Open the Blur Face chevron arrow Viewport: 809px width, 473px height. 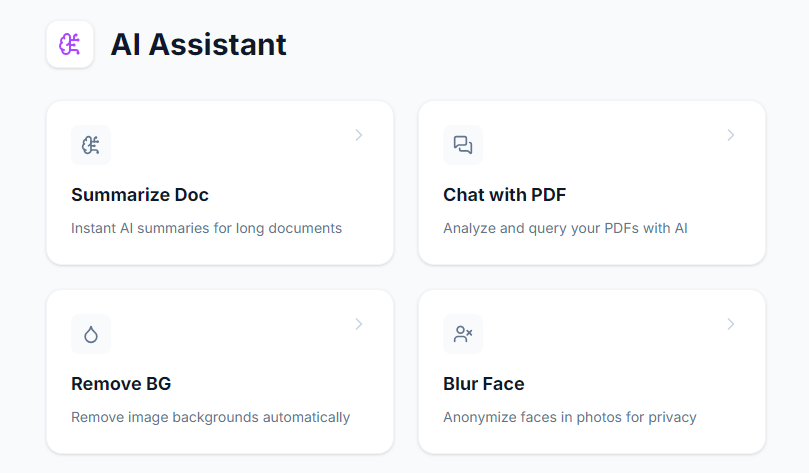[731, 324]
